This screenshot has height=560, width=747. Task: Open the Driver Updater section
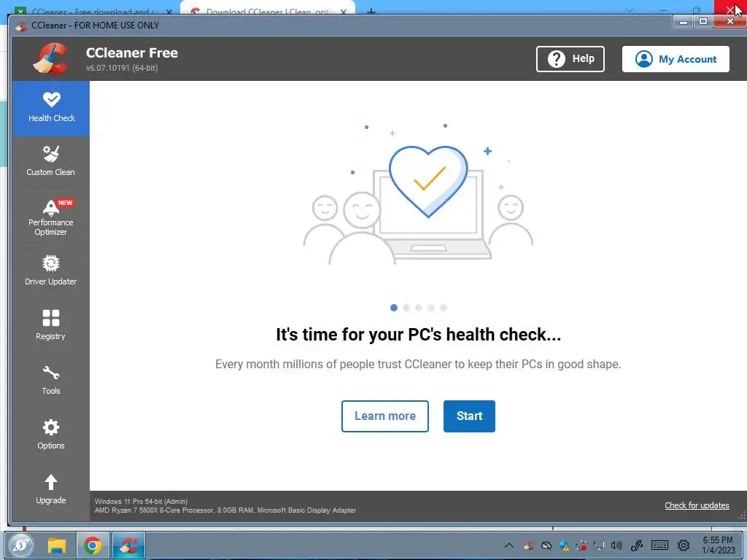pos(51,273)
